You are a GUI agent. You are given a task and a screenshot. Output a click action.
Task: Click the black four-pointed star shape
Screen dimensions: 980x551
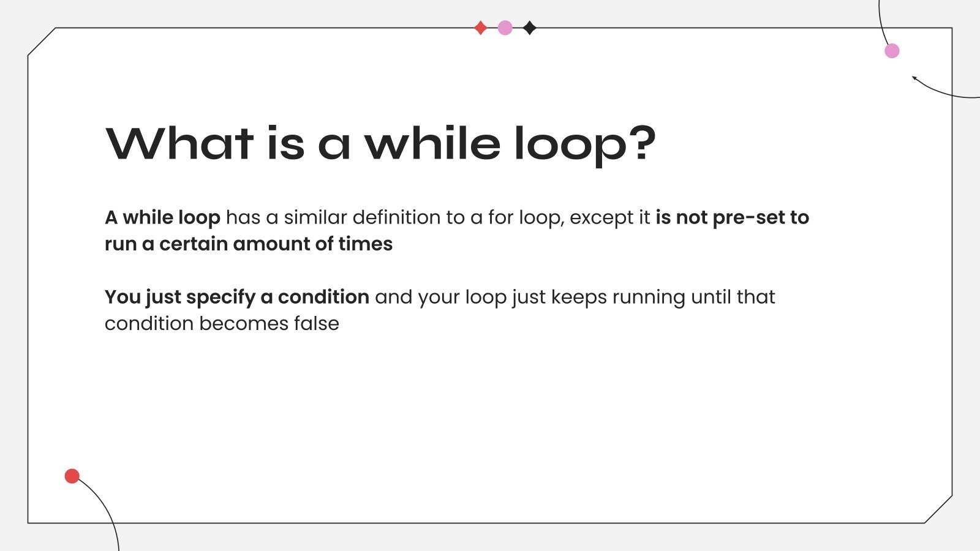pyautogui.click(x=530, y=28)
